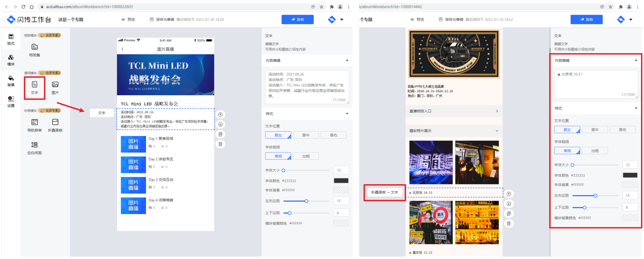
Task: Open 字体颜色 #333333 swatch in left window
Action: [341, 181]
